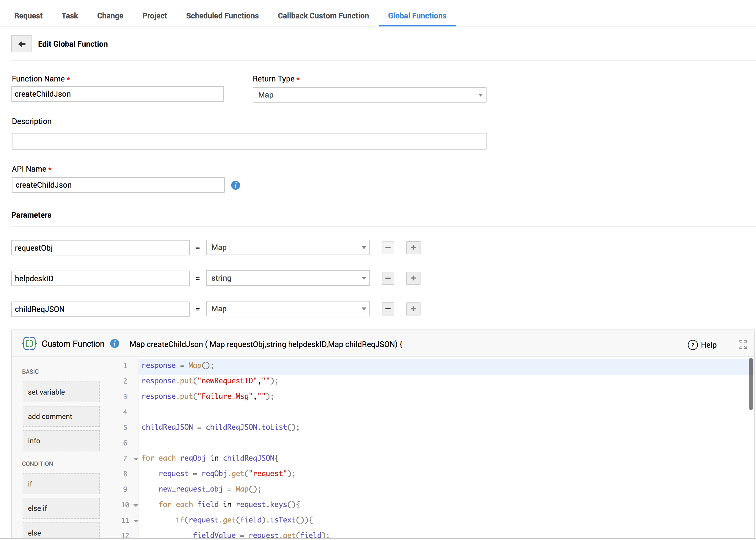
Task: Expand the code editor to fullscreen
Action: tap(742, 344)
